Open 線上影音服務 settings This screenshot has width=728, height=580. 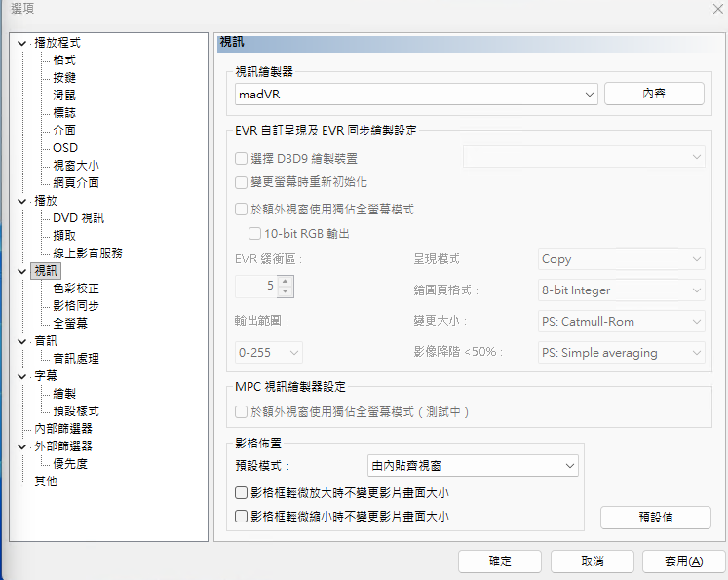tap(88, 252)
